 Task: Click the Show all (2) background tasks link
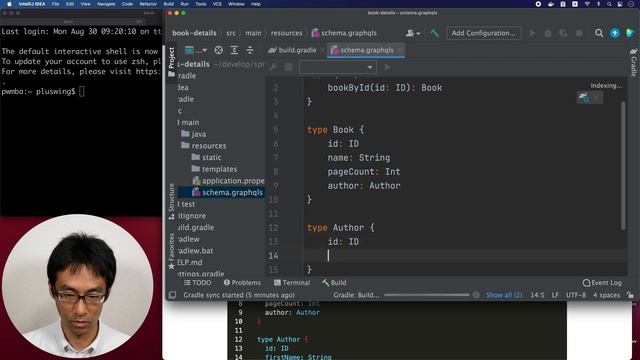504,295
